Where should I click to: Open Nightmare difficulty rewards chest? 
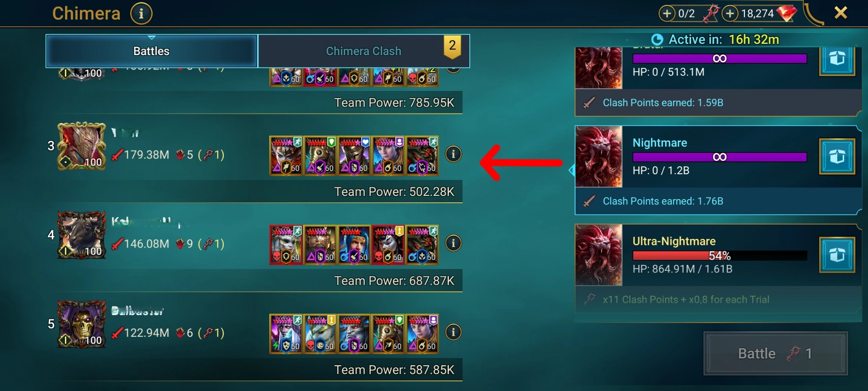coord(837,156)
